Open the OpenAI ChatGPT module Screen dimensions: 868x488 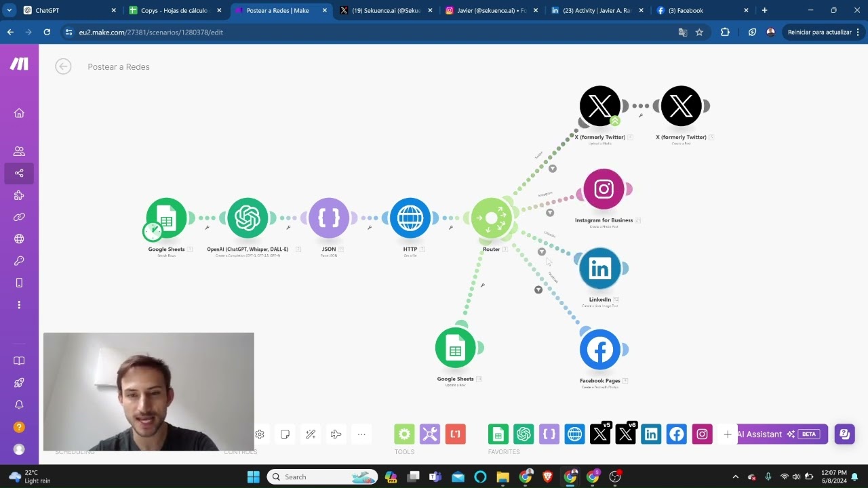tap(248, 218)
